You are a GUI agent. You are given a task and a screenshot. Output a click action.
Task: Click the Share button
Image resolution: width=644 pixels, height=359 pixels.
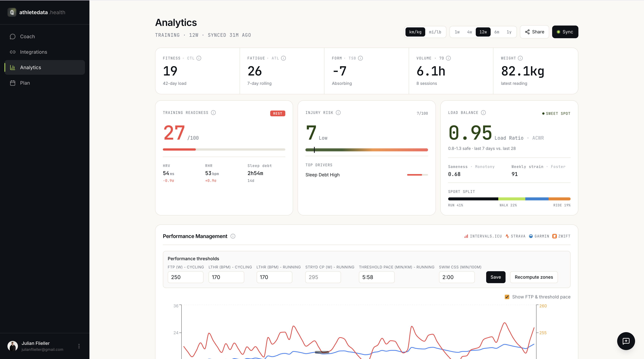tap(534, 32)
